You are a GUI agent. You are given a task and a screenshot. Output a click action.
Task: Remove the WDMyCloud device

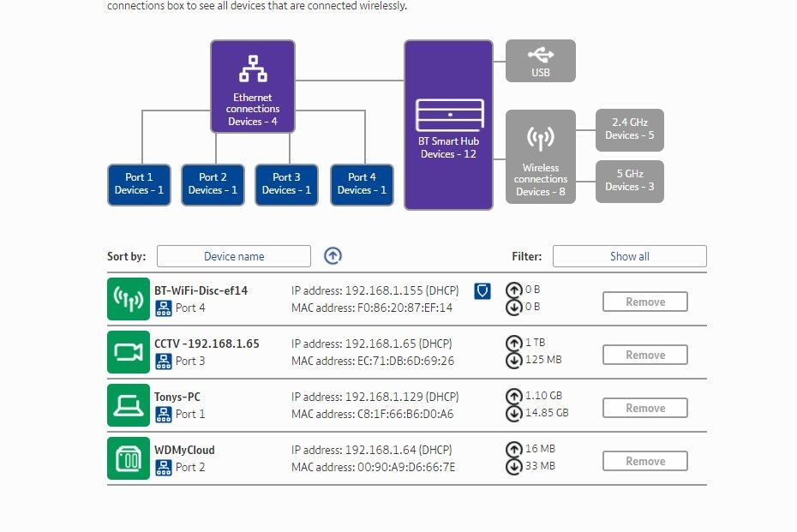coord(644,461)
